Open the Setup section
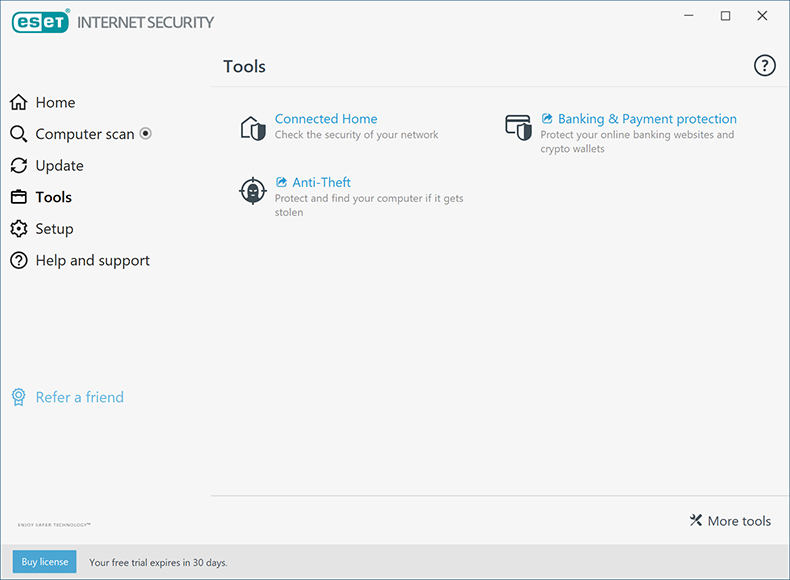Image resolution: width=790 pixels, height=580 pixels. pos(54,229)
